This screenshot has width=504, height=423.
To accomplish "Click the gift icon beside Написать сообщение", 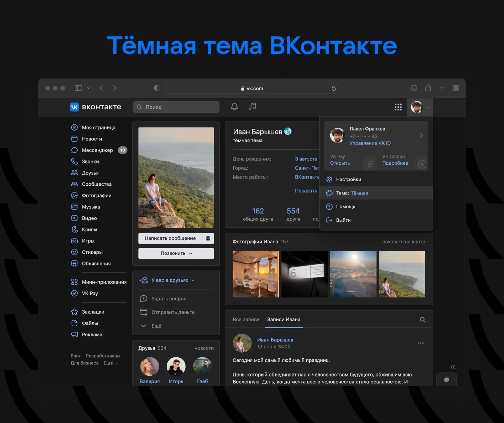I will (x=208, y=238).
